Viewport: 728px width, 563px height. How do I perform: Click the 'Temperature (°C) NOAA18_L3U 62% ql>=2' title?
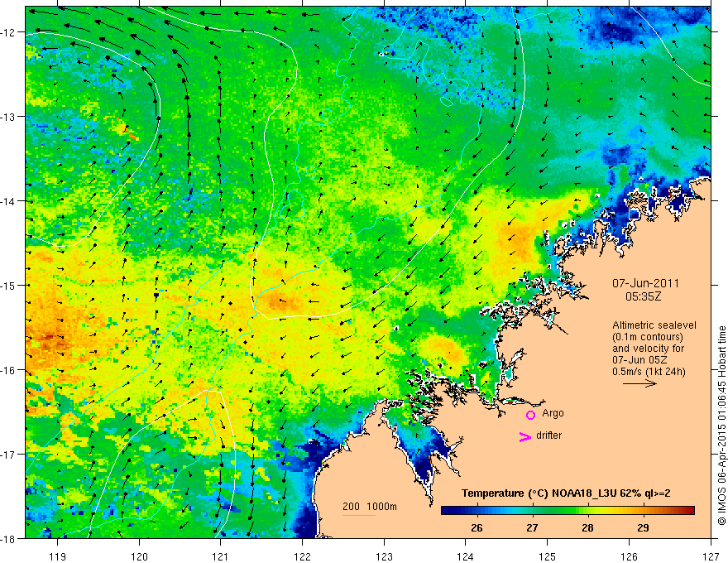[x=566, y=493]
